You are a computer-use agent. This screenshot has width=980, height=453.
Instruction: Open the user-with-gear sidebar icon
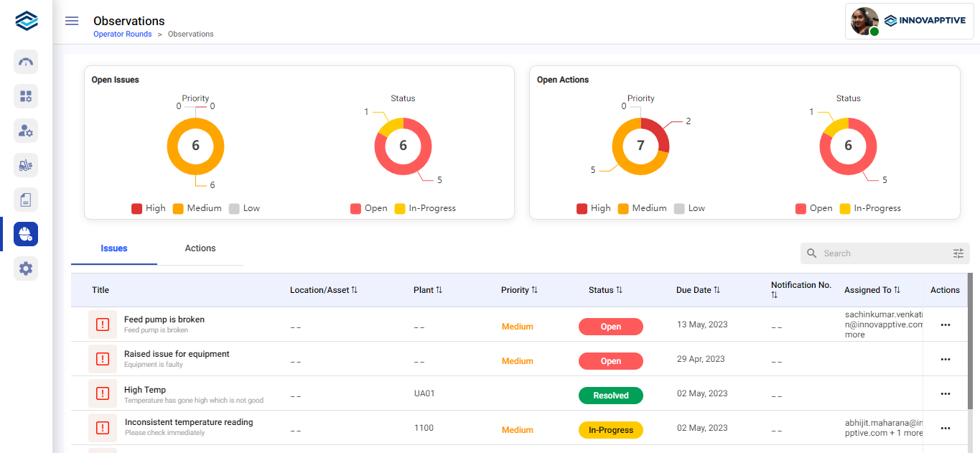(26, 131)
